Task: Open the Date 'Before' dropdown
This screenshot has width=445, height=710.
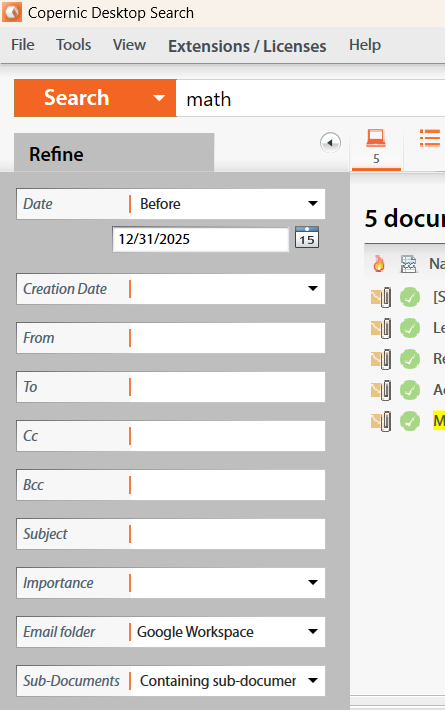Action: (x=227, y=204)
